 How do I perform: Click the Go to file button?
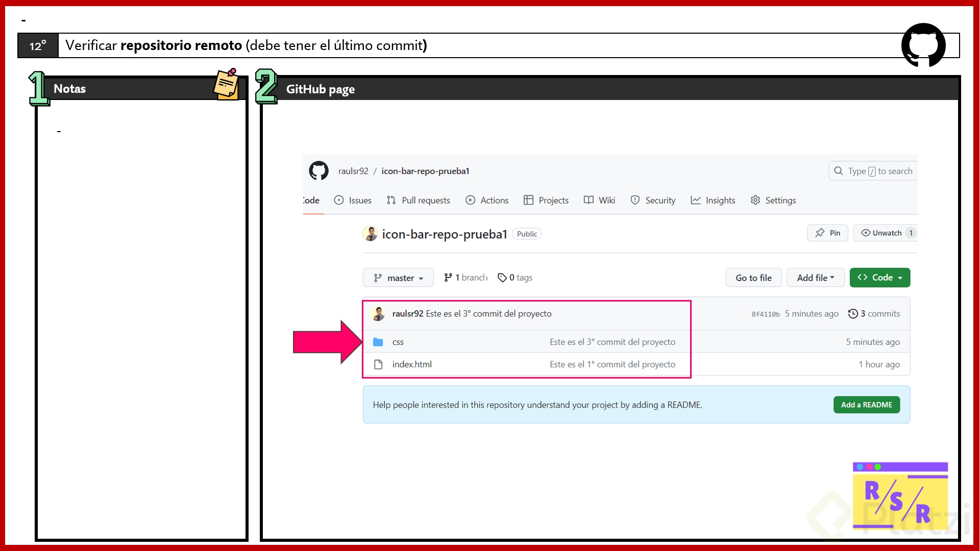[753, 278]
